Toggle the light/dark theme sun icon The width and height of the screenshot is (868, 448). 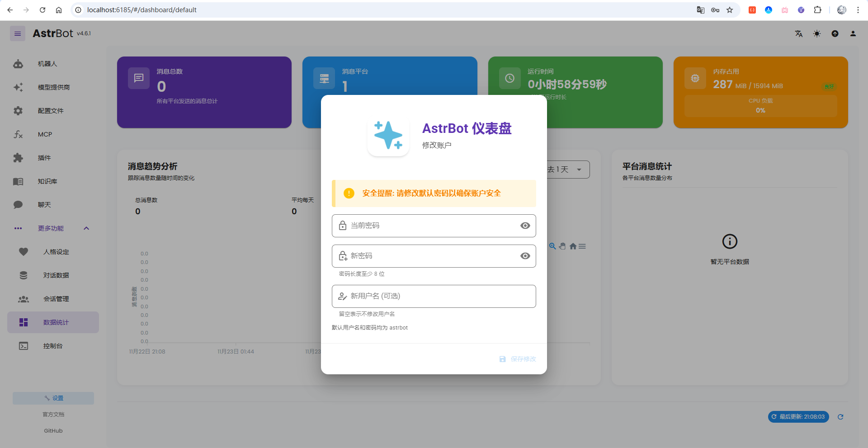(x=817, y=34)
